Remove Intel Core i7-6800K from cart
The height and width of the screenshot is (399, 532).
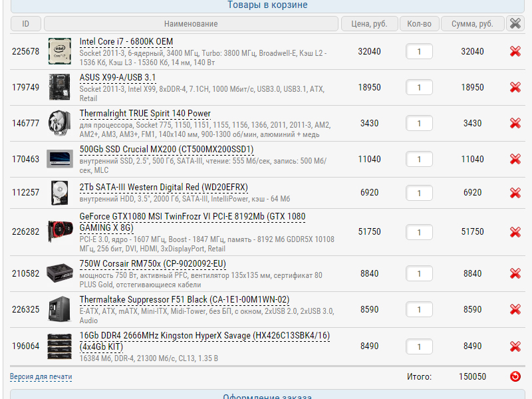click(515, 52)
